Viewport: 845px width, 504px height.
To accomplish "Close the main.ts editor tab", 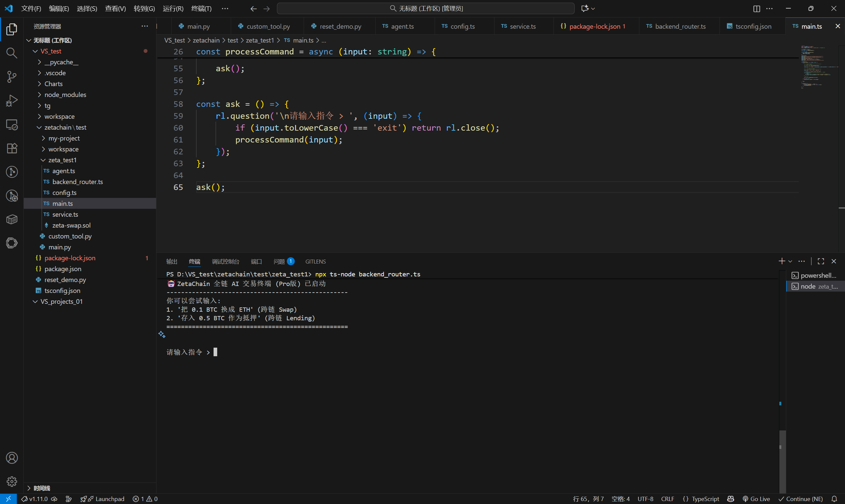I will [837, 26].
